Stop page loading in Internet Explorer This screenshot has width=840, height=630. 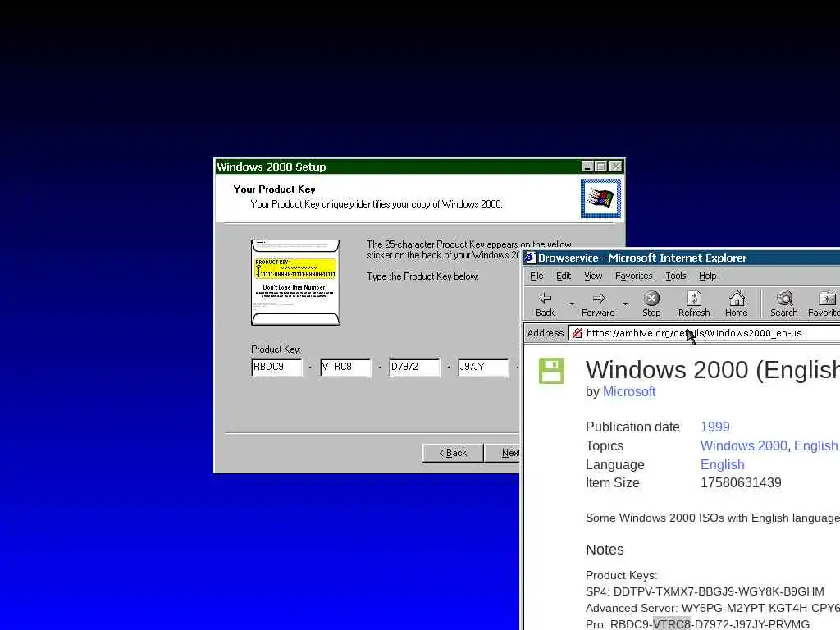[x=651, y=304]
